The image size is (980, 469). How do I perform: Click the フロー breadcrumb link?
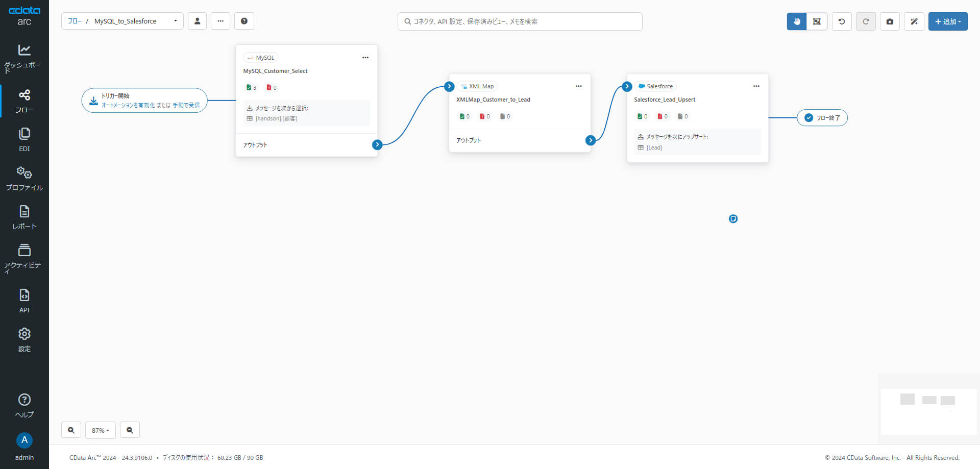[x=75, y=21]
